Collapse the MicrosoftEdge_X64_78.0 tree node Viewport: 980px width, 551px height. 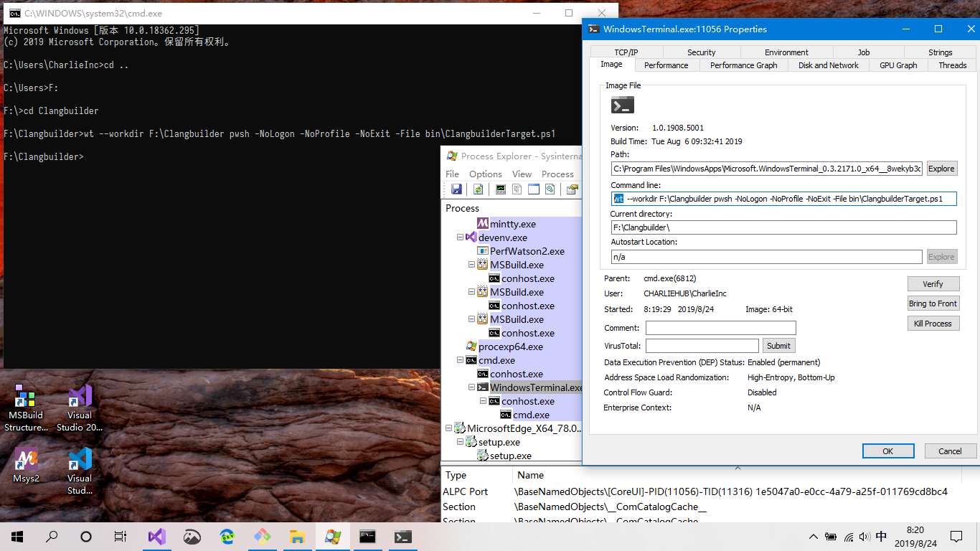(x=448, y=428)
